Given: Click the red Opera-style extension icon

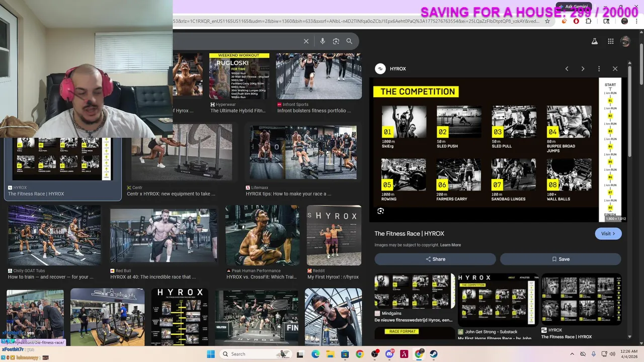Looking at the screenshot, I should [x=576, y=21].
